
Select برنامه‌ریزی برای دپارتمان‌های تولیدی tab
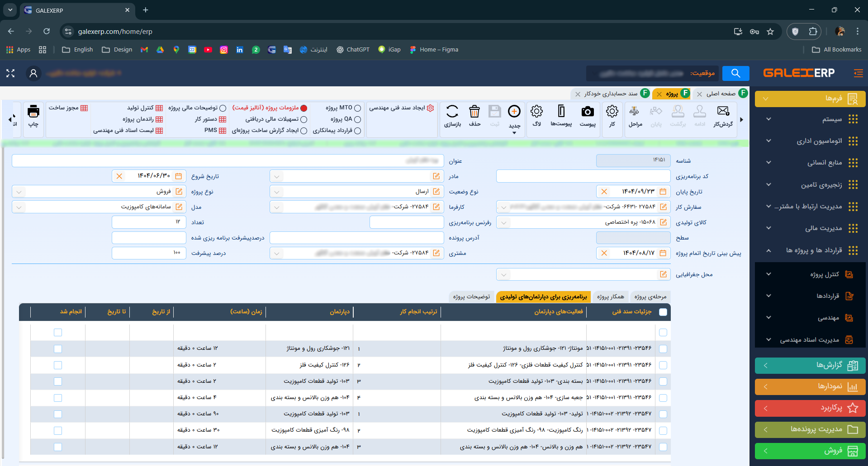coord(543,297)
